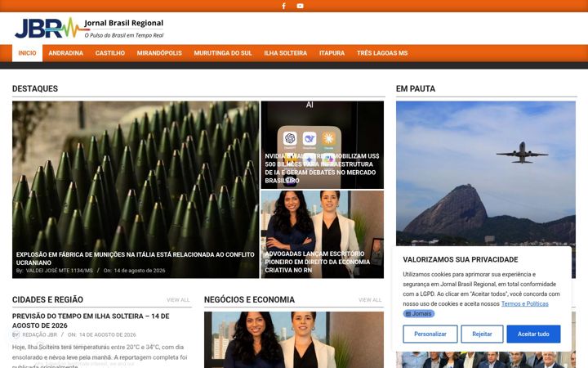Click the DESTAQUES section heading
Viewport: 588px width, 368px height.
pos(35,88)
